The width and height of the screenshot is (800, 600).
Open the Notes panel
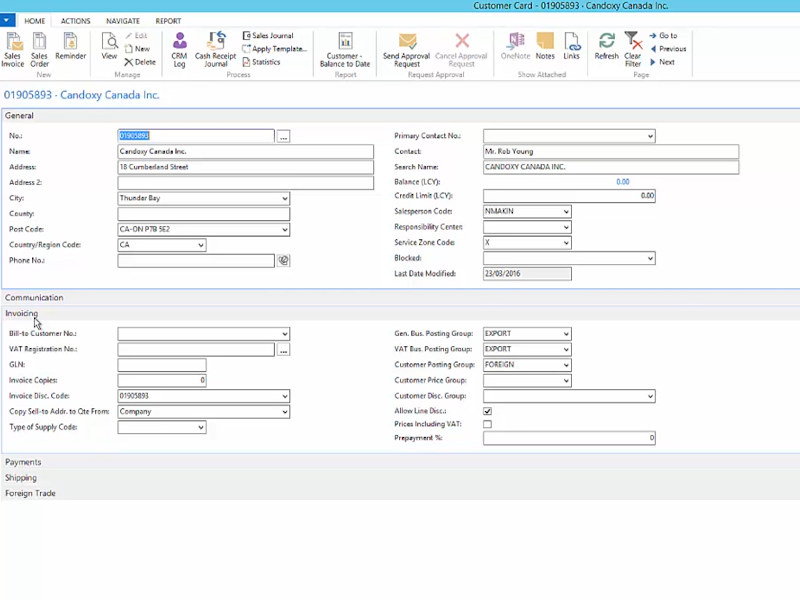[x=545, y=46]
